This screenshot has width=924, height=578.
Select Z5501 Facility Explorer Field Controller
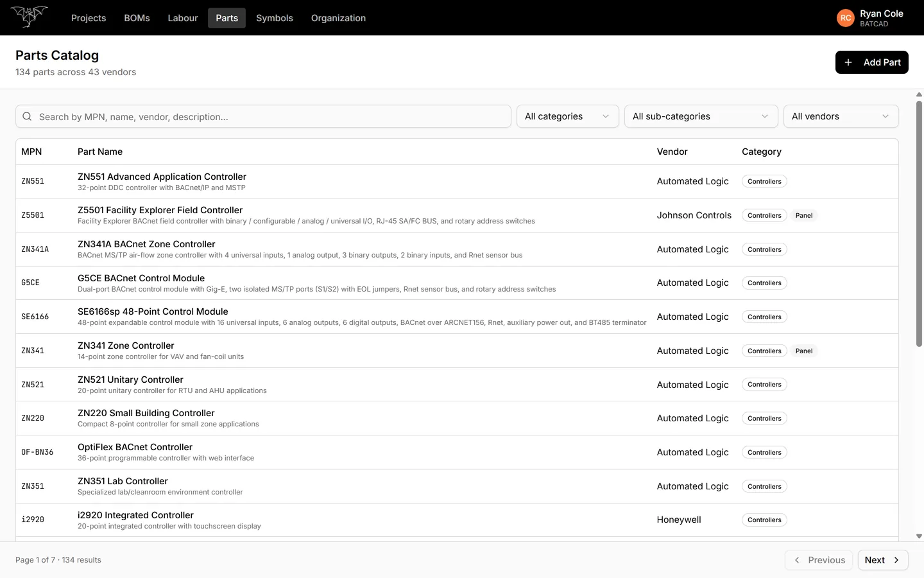point(457,215)
